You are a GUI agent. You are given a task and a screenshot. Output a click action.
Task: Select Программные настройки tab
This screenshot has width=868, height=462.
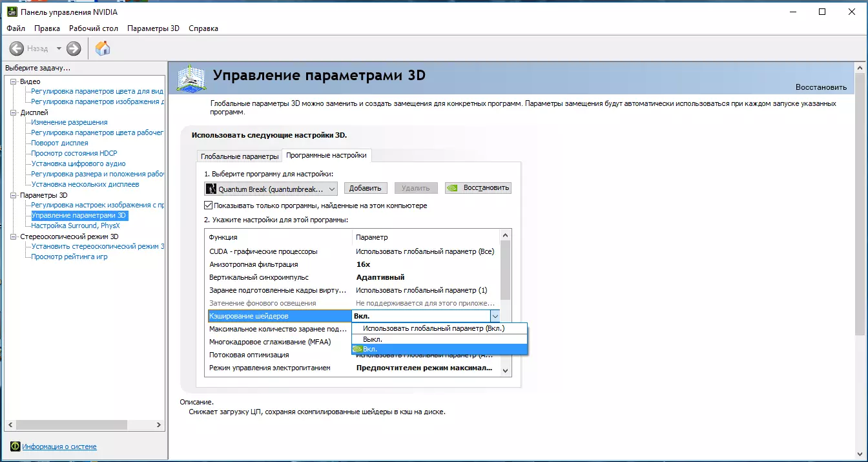[326, 155]
